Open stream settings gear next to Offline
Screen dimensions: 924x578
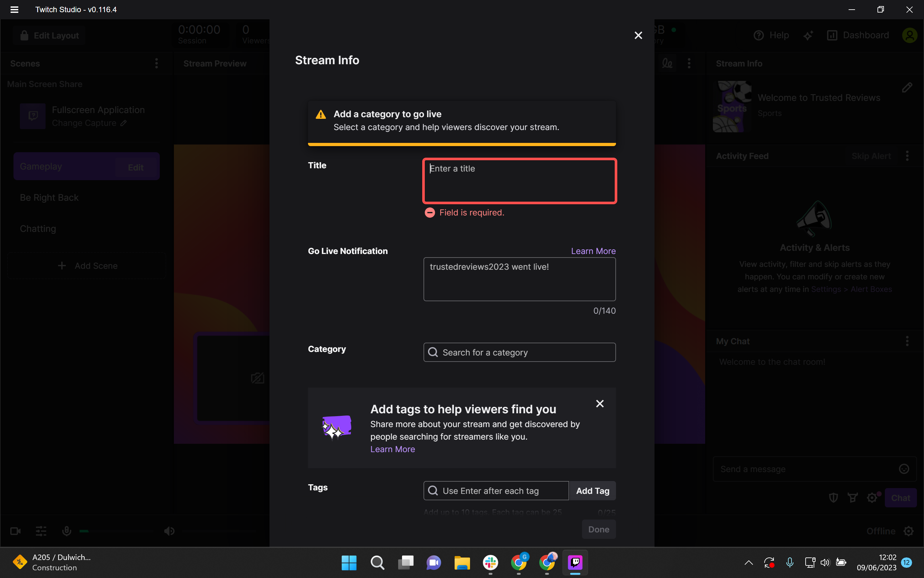click(x=909, y=531)
